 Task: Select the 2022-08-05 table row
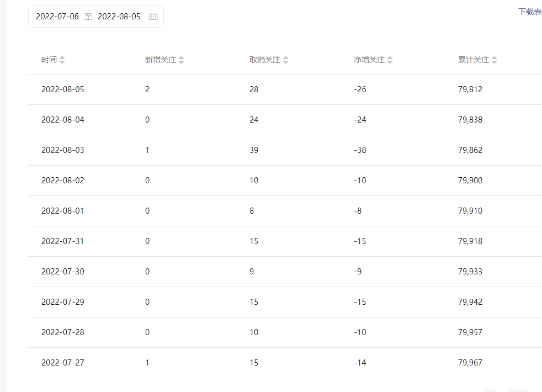[x=285, y=89]
